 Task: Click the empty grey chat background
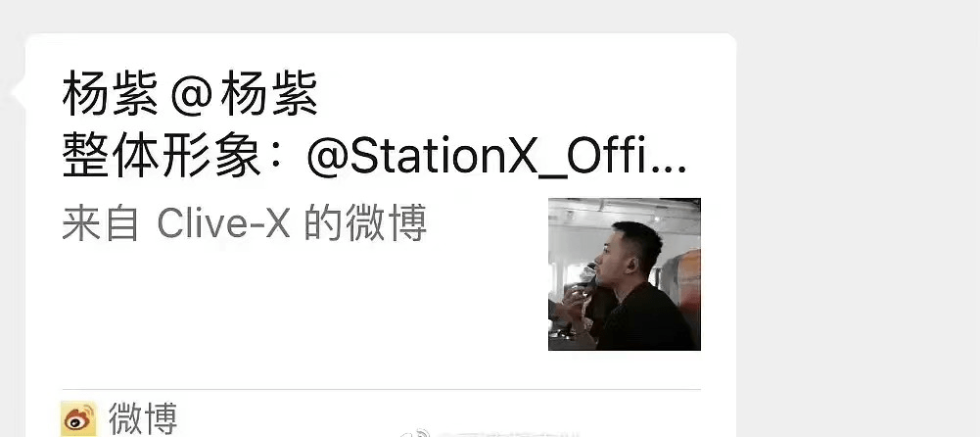pyautogui.click(x=857, y=218)
